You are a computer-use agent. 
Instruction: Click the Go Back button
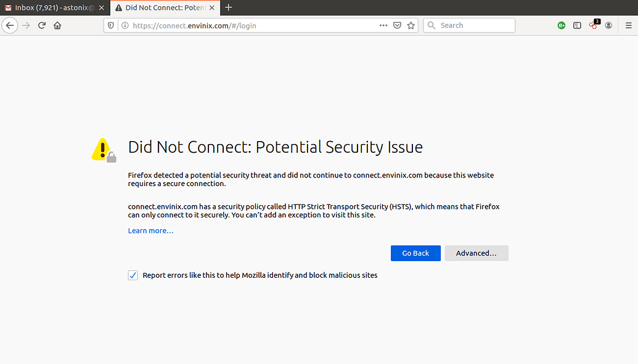(415, 253)
